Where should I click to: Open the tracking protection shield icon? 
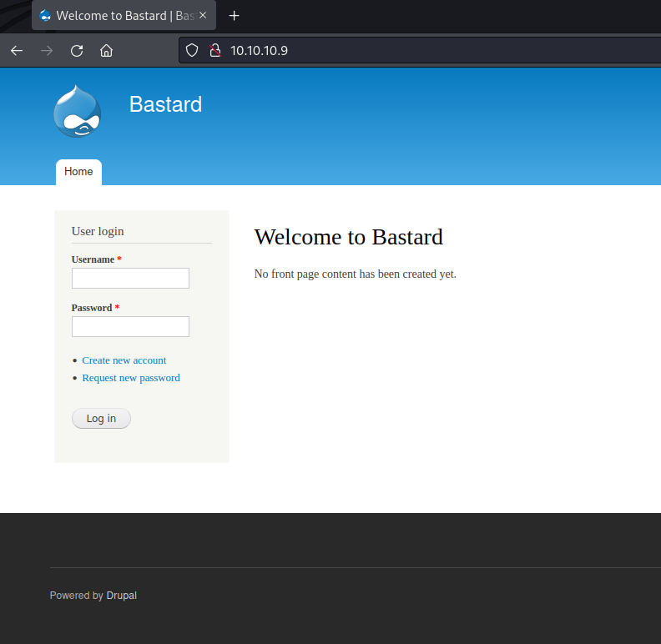point(192,51)
